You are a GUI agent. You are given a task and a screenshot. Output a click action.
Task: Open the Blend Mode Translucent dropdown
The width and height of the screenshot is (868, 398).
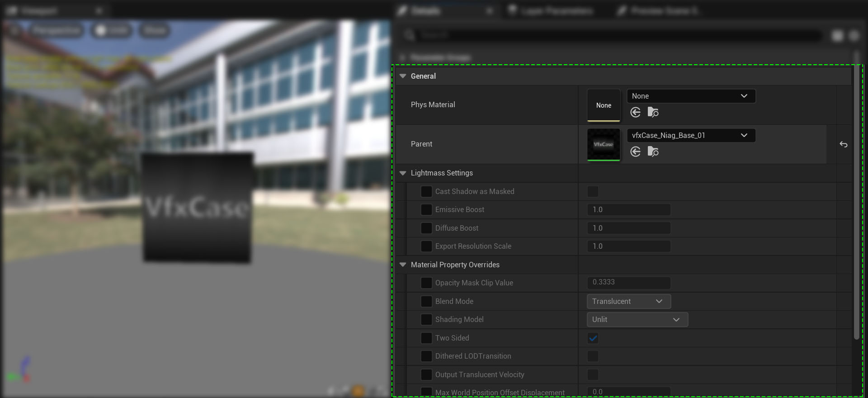(629, 301)
